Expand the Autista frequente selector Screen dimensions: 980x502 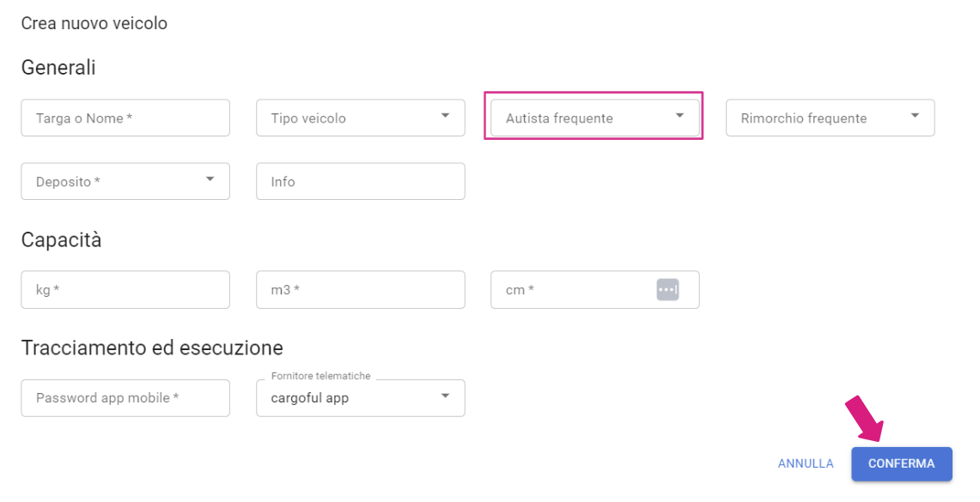[595, 118]
